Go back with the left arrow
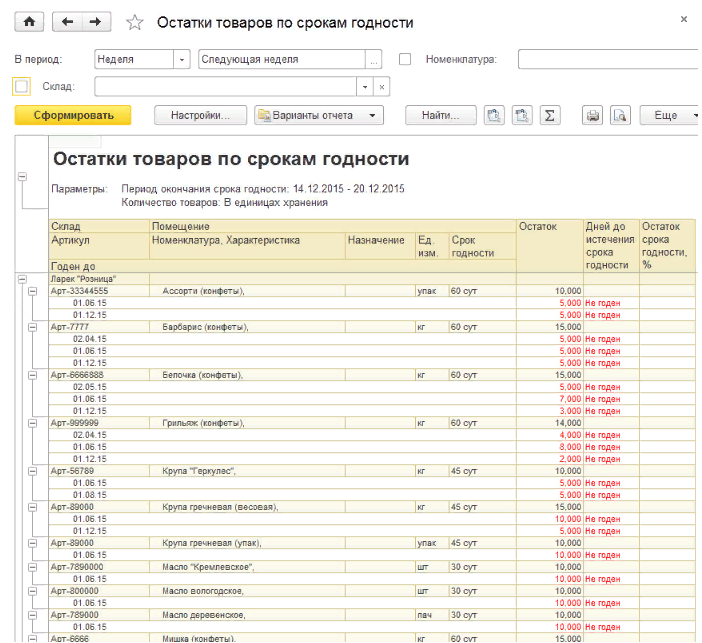 68,22
